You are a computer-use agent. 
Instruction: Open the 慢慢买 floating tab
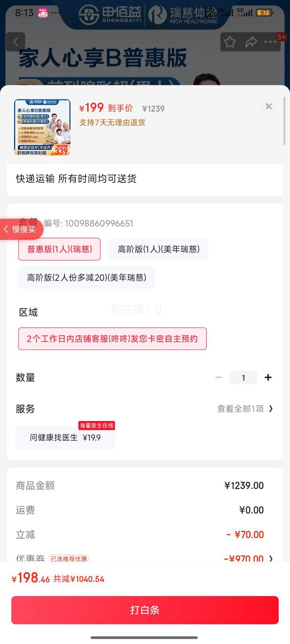[x=21, y=229]
